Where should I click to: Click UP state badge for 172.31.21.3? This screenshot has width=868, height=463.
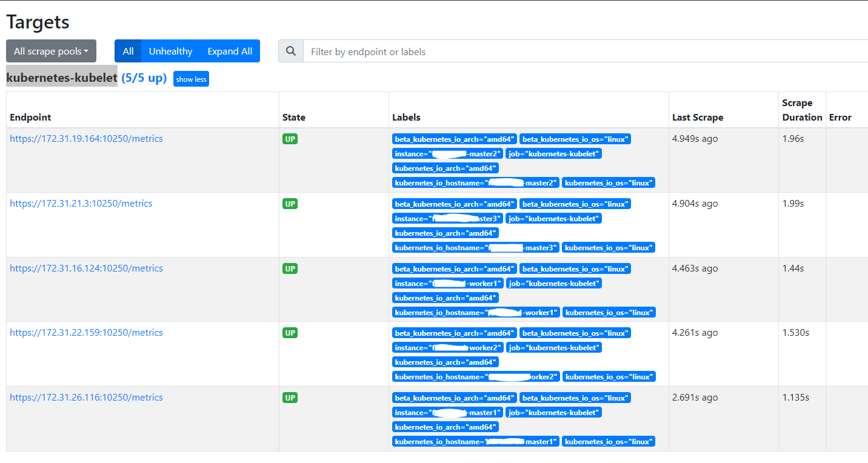pyautogui.click(x=290, y=204)
